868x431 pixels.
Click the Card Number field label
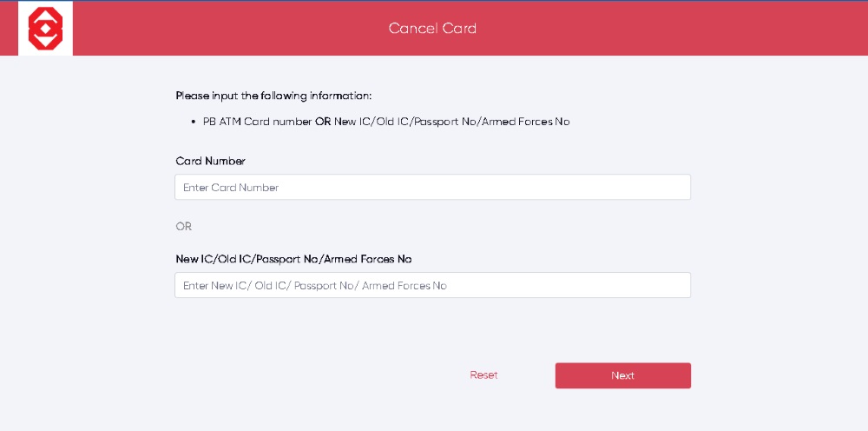[x=210, y=162]
